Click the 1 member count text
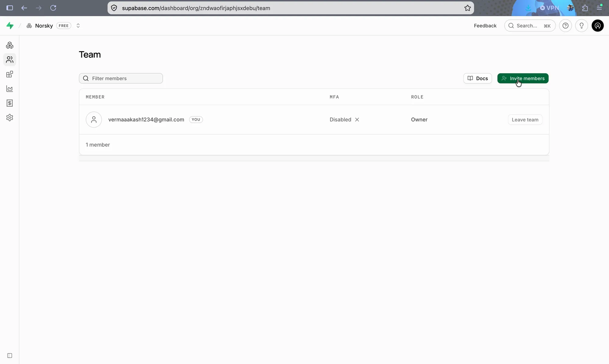 pyautogui.click(x=98, y=145)
